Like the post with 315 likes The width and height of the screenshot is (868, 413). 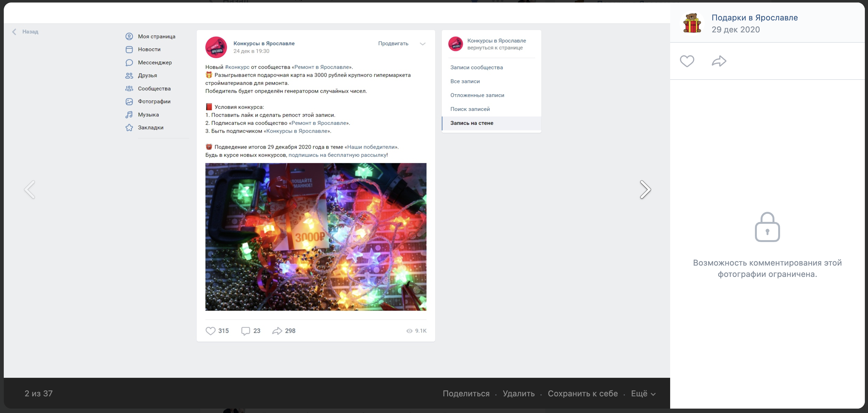[x=211, y=331]
